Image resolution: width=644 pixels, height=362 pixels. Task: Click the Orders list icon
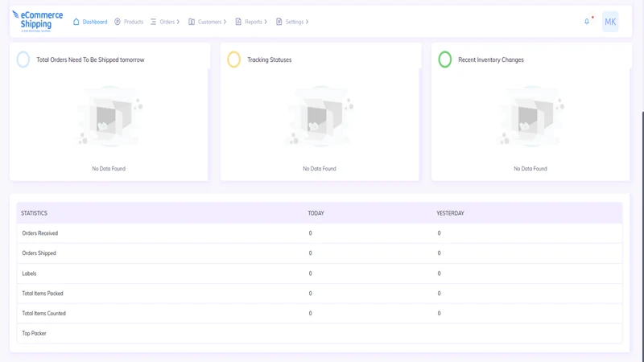point(153,22)
